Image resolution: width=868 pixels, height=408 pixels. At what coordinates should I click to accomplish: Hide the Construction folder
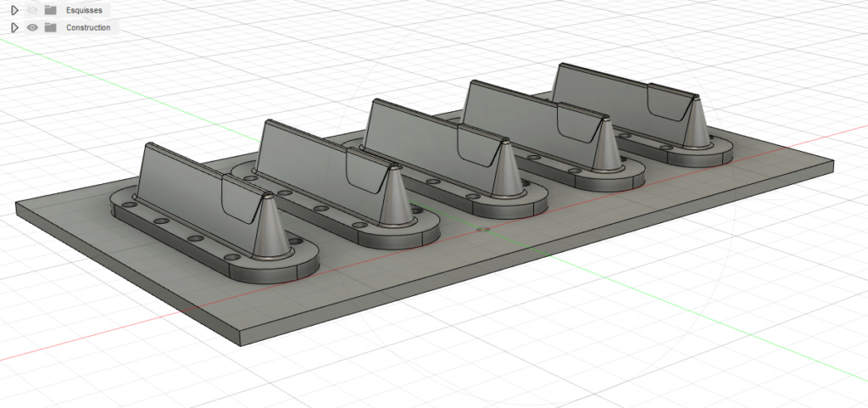(33, 27)
